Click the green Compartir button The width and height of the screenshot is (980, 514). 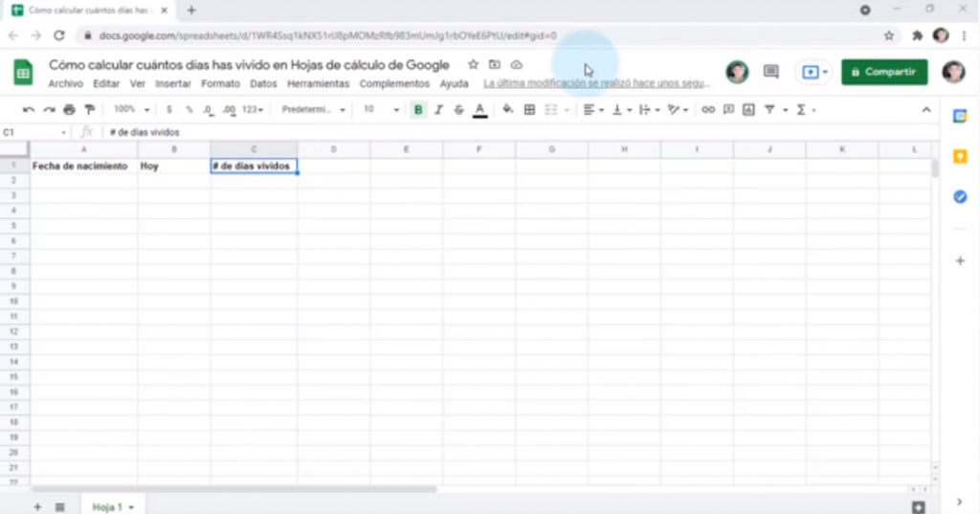pos(884,72)
